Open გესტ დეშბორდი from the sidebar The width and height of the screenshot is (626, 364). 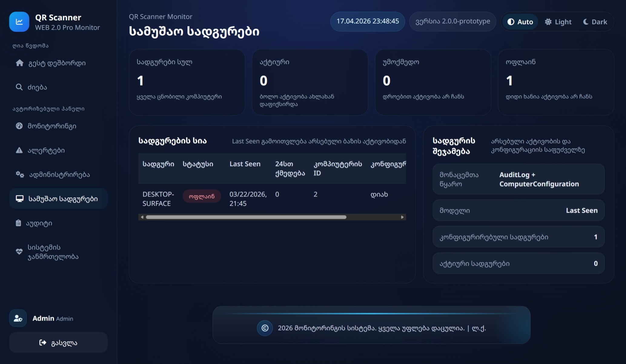[58, 63]
